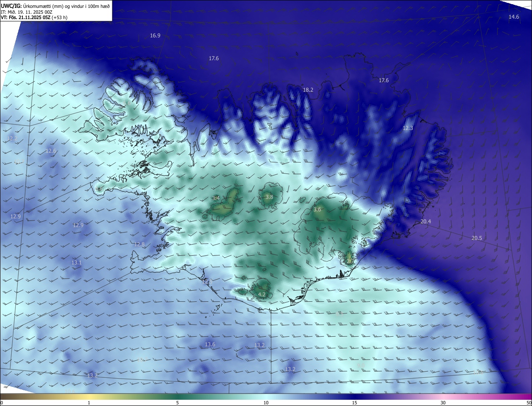The image size is (532, 406).
Task: Click the 14.6 value on the map
Action: click(x=514, y=17)
